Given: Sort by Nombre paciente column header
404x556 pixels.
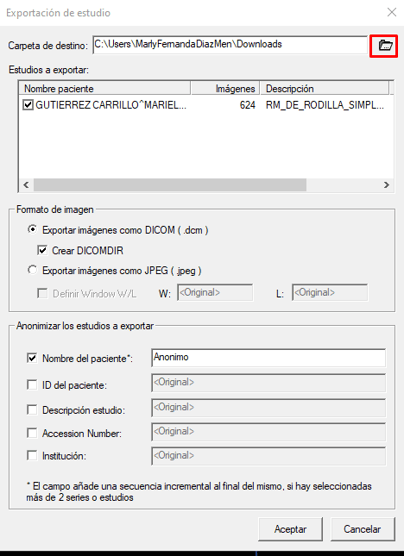Looking at the screenshot, I should click(x=105, y=88).
